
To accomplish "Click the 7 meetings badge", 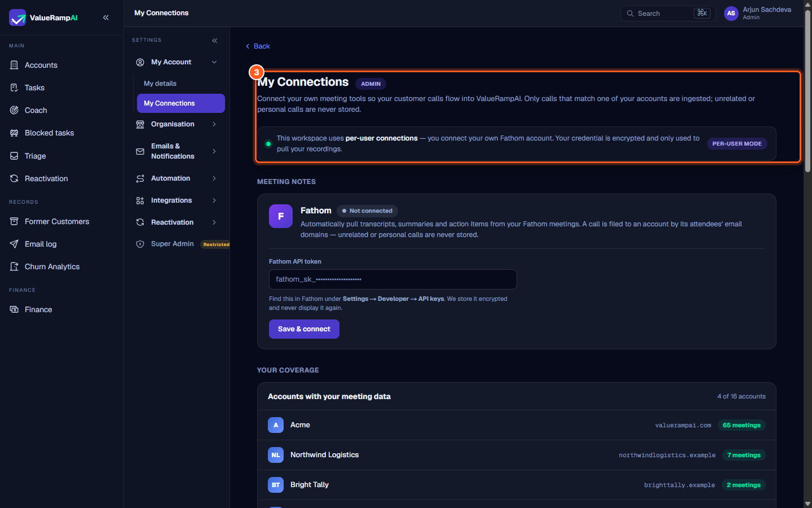I will point(744,455).
